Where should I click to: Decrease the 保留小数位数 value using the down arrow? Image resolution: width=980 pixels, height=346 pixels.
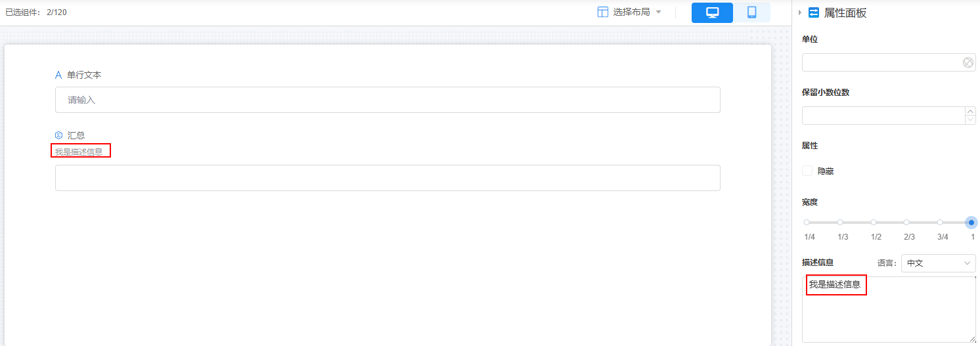[x=970, y=119]
